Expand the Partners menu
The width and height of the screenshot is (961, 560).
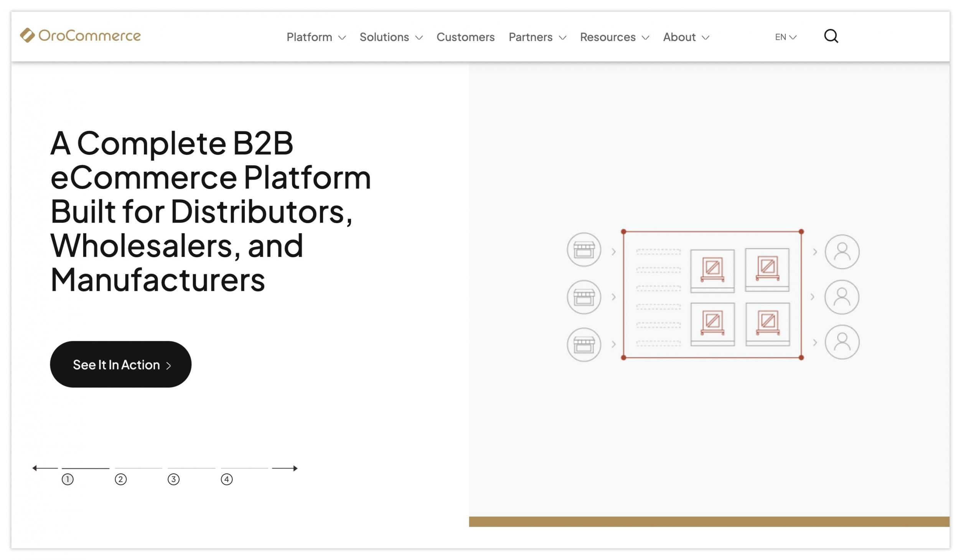[x=537, y=37]
